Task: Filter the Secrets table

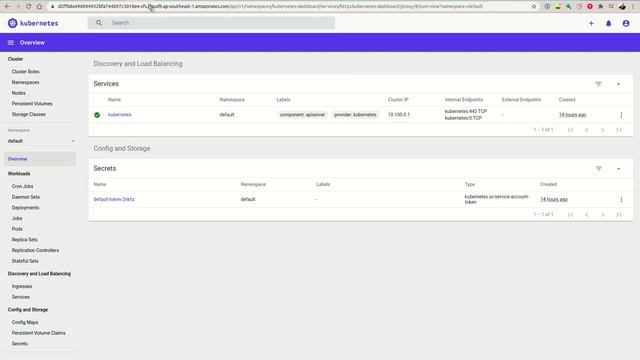Action: (x=598, y=169)
